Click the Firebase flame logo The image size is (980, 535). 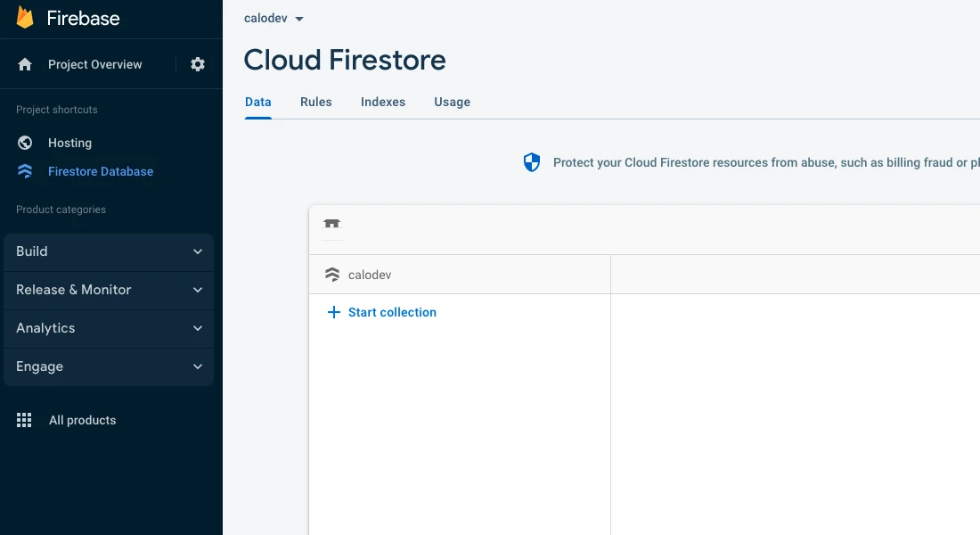click(25, 18)
